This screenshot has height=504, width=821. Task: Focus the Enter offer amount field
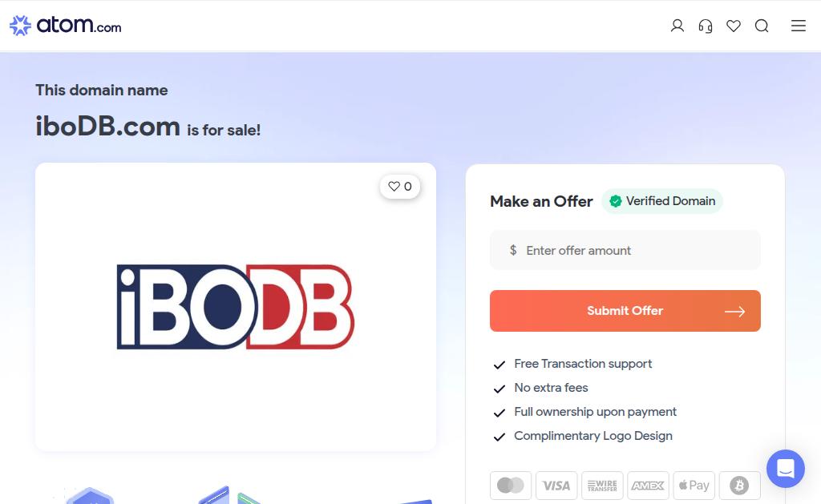(x=625, y=251)
